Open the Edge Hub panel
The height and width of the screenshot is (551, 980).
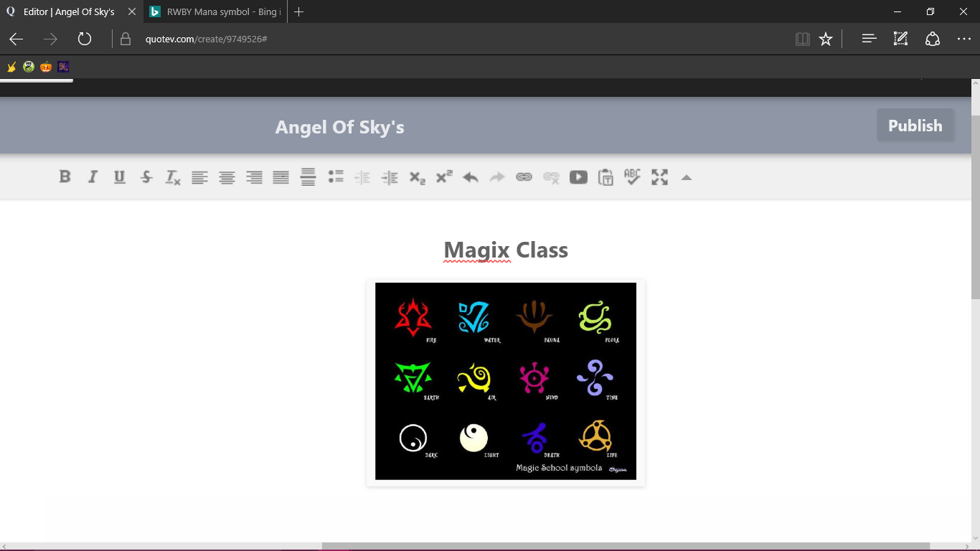pos(869,39)
